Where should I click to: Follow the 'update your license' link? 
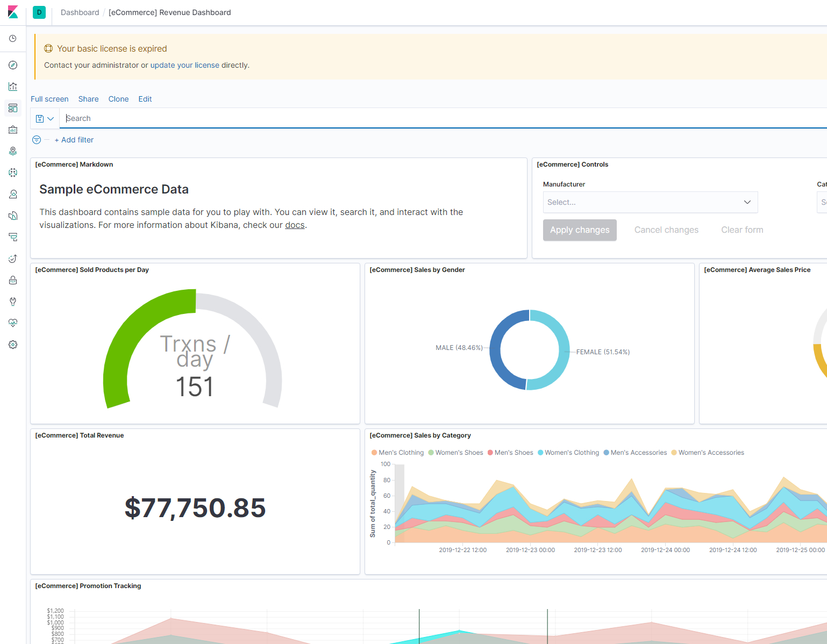(184, 65)
